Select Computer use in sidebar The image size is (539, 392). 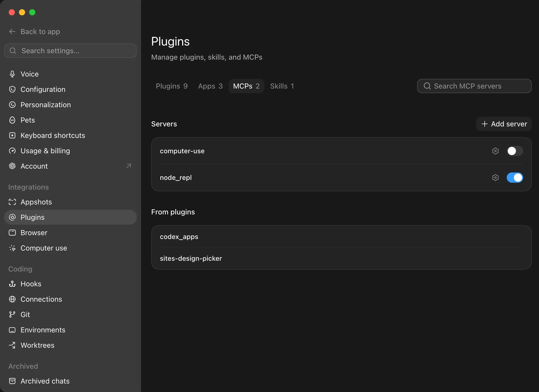click(x=70, y=248)
